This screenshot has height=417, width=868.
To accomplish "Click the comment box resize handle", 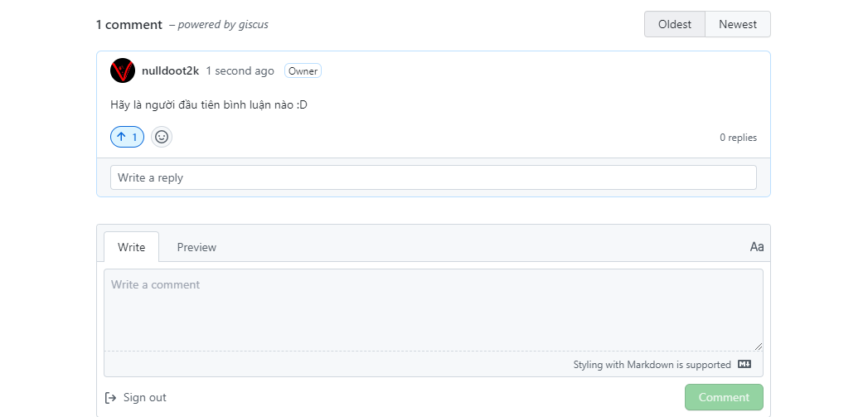I will click(759, 347).
